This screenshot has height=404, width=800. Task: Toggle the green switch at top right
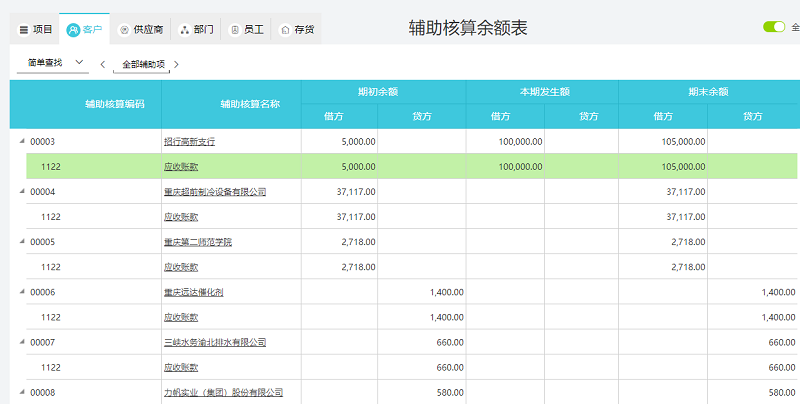(x=774, y=27)
